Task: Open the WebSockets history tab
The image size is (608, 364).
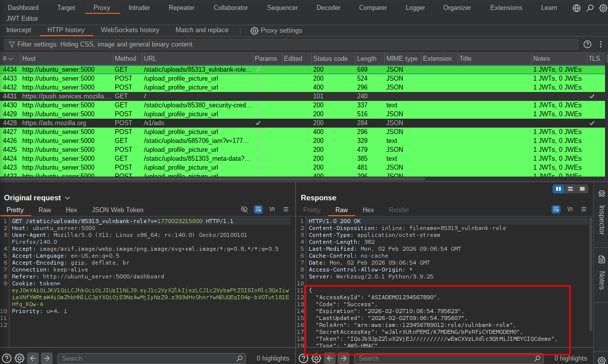Action: coord(130,30)
